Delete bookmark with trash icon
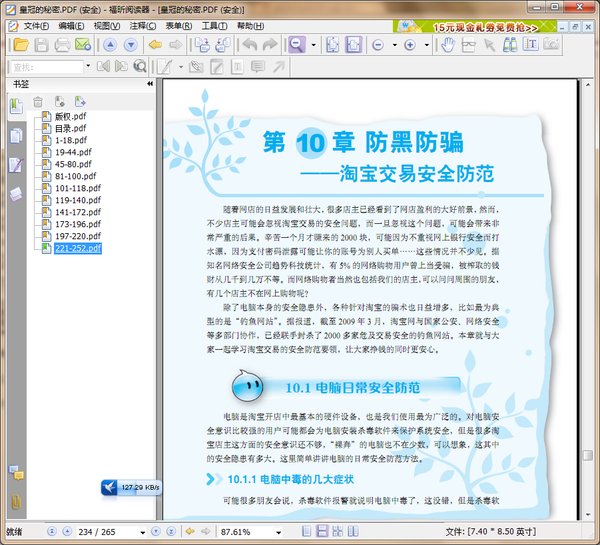This screenshot has width=600, height=545. pos(38,102)
